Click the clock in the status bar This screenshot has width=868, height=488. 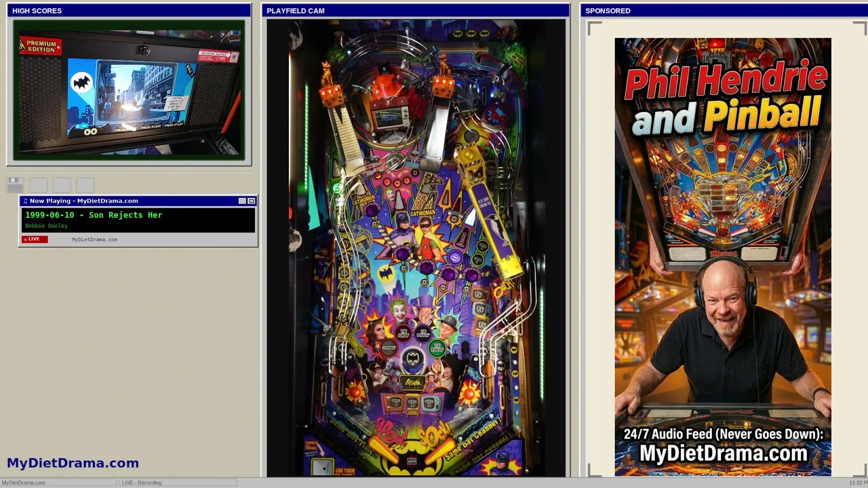(858, 483)
